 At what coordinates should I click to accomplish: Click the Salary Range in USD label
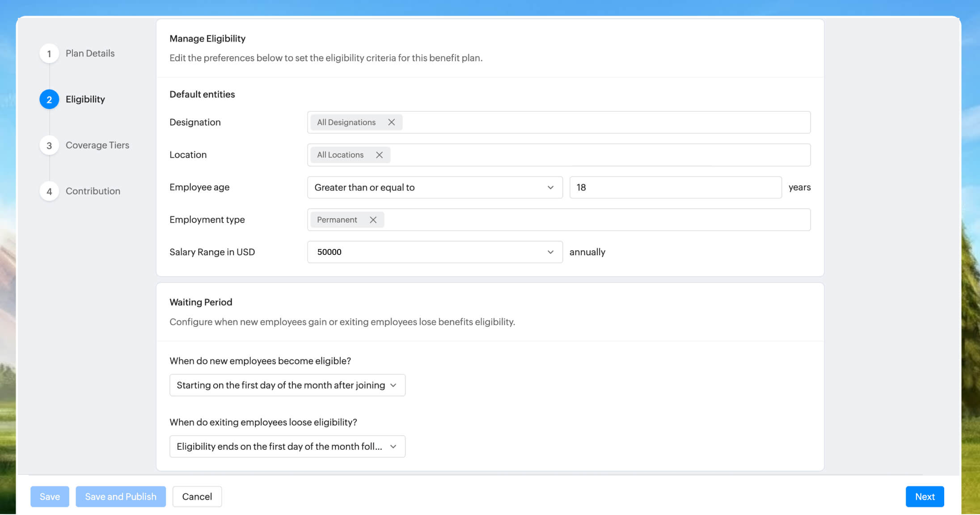212,252
